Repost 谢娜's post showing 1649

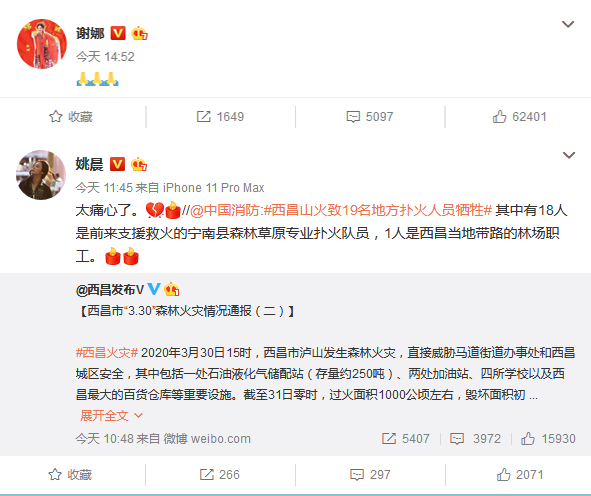220,116
